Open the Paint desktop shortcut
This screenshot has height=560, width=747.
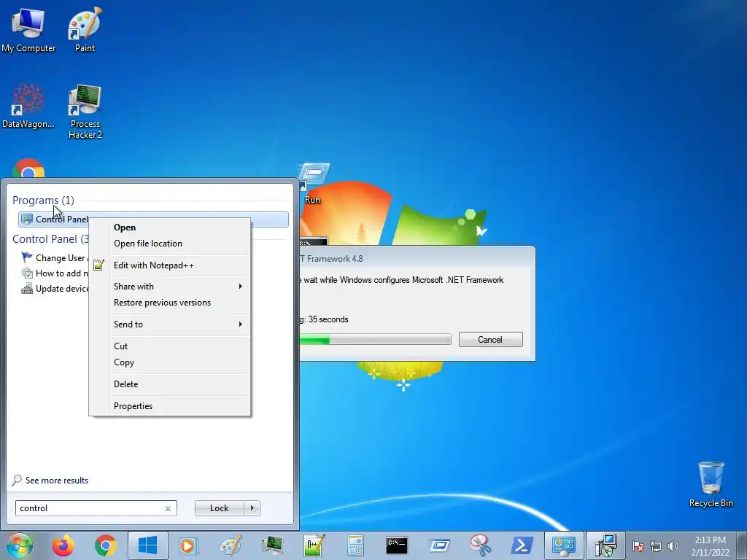85,29
